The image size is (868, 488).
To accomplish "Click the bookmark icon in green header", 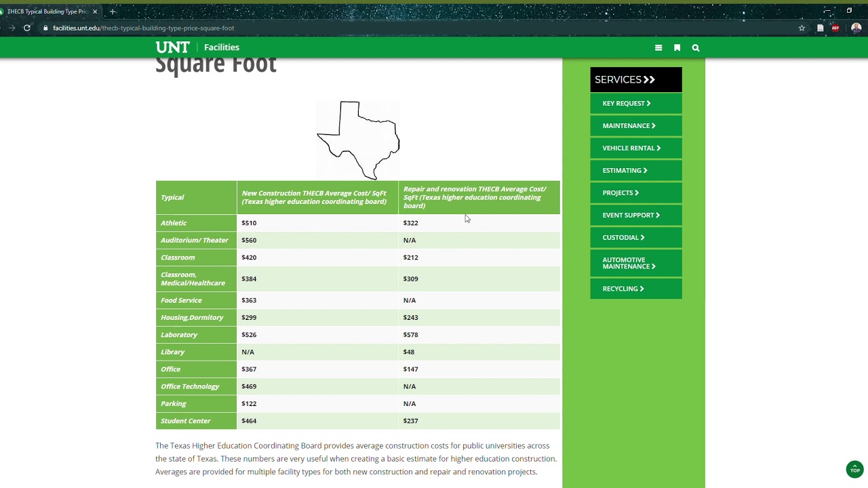I will pos(677,47).
